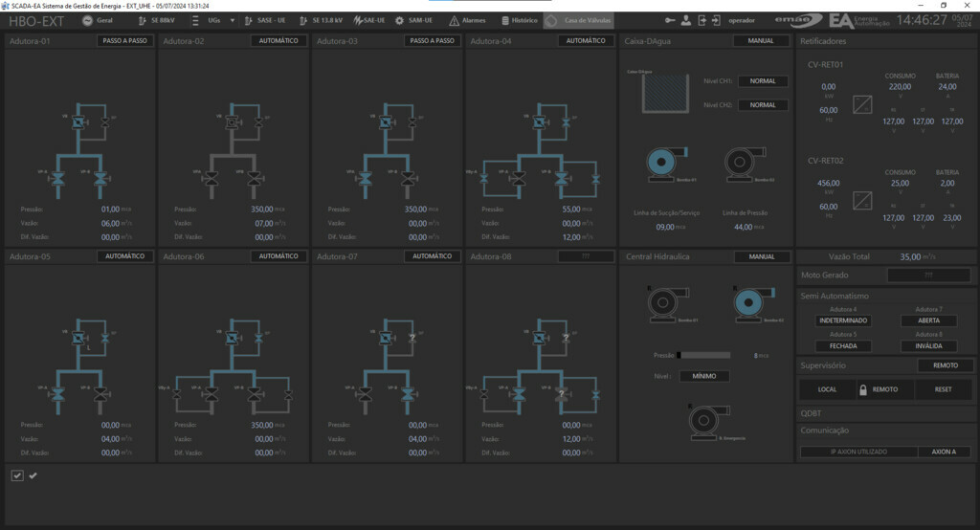980x530 pixels.
Task: Open the SE 88kV tab
Action: pyautogui.click(x=156, y=20)
